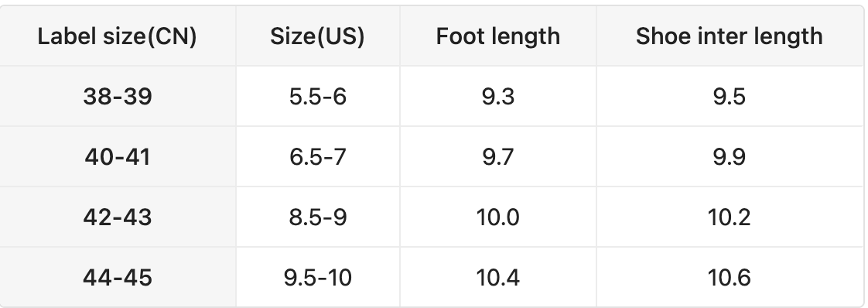Click shoe inter length 9.9 cell
Viewport: 868px width, 308px height.
pyautogui.click(x=730, y=157)
